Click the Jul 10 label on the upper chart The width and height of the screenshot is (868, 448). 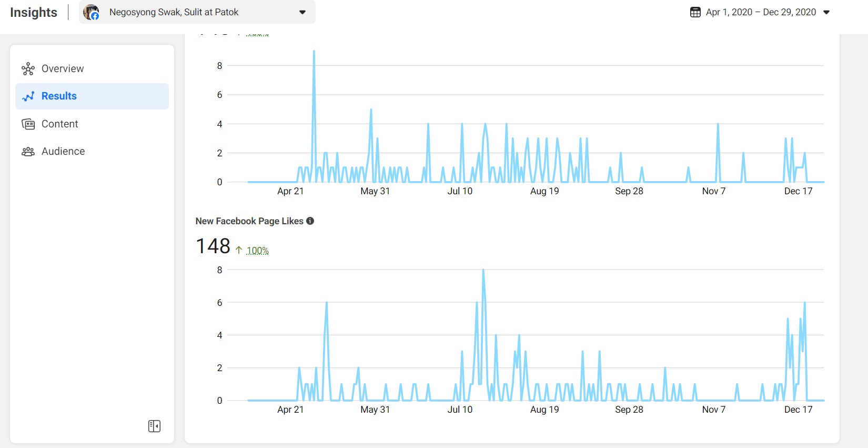[460, 191]
